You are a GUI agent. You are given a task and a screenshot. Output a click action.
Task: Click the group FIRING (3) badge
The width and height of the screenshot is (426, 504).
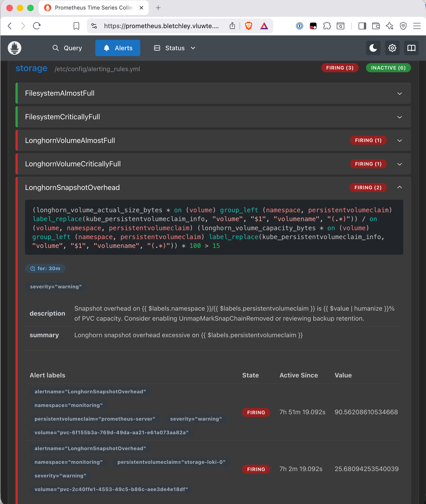click(340, 68)
